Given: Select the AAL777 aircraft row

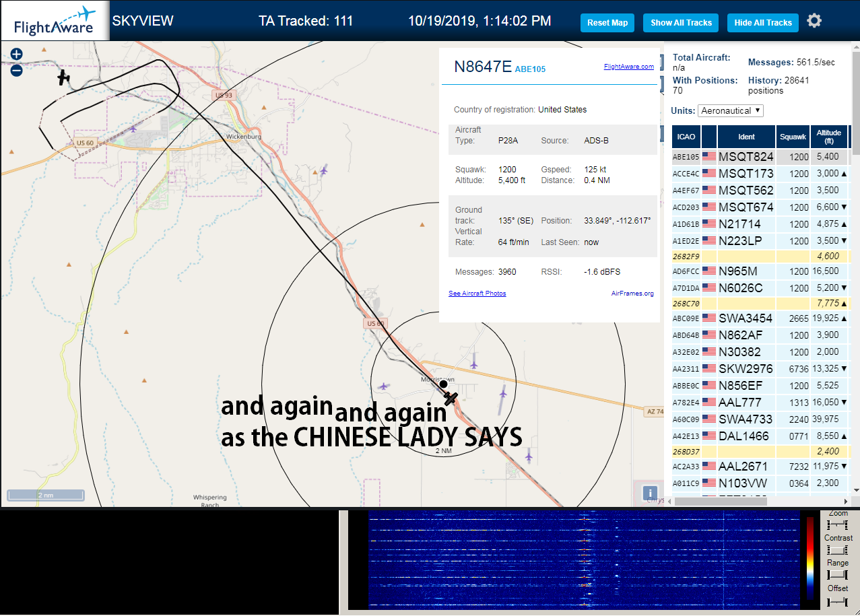Looking at the screenshot, I should click(760, 403).
